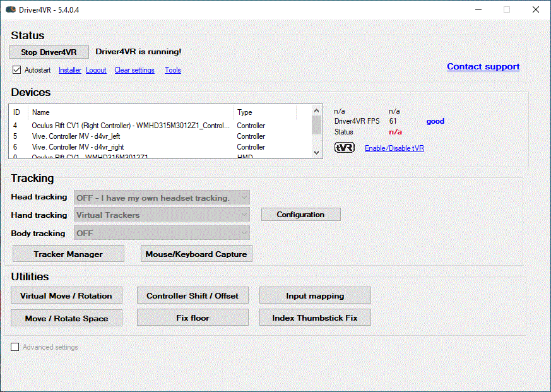Enable the Advanced settings checkbox
This screenshot has height=392, width=551.
[15, 347]
